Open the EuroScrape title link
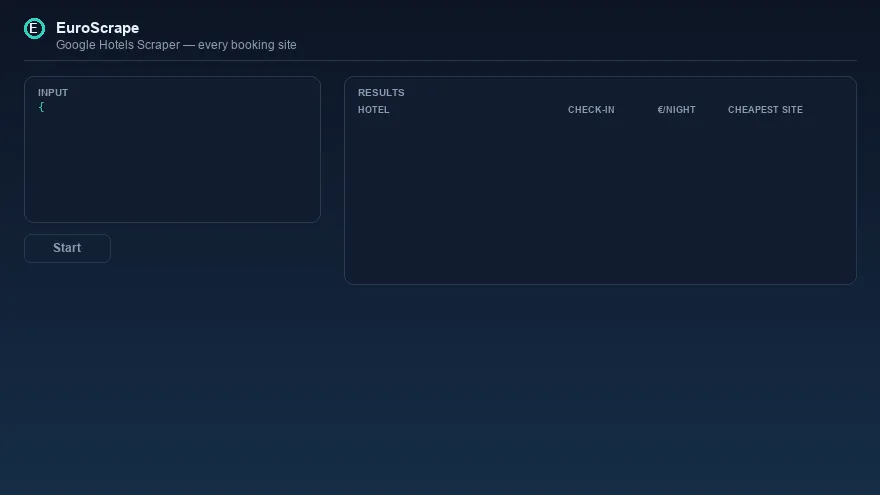The width and height of the screenshot is (880, 495). pyautogui.click(x=98, y=28)
